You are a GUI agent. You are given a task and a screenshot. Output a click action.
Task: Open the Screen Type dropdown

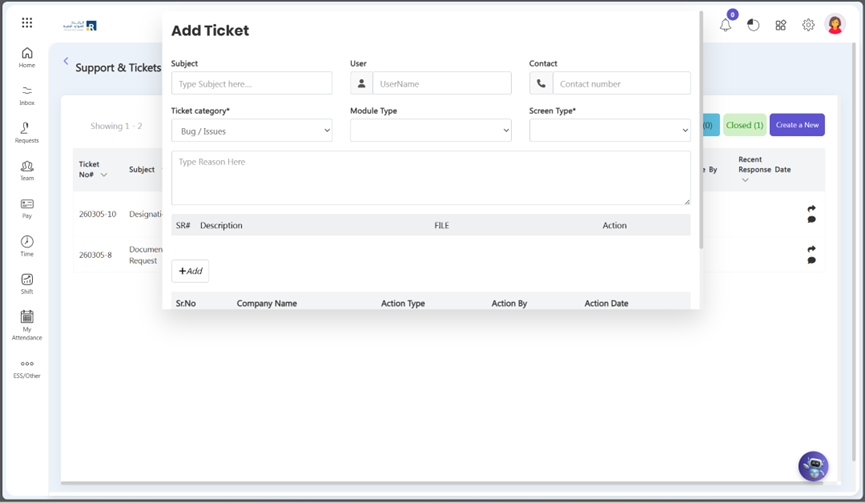tap(609, 131)
